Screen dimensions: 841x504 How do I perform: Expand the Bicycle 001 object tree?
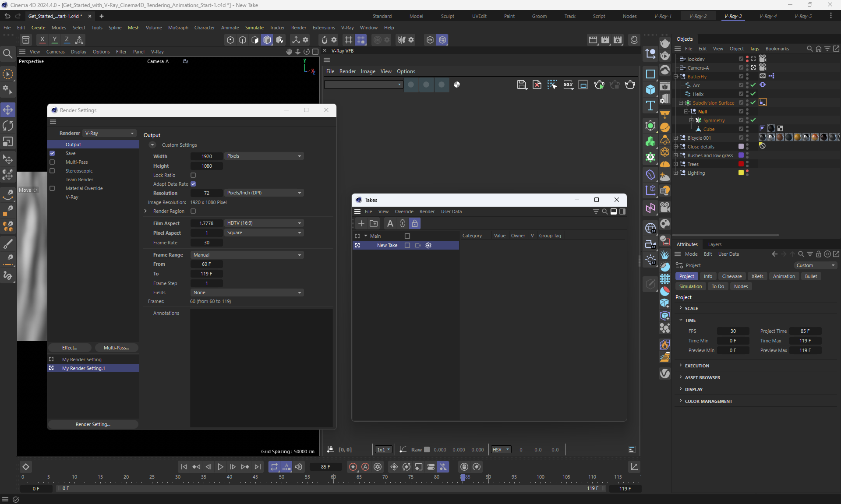point(675,138)
